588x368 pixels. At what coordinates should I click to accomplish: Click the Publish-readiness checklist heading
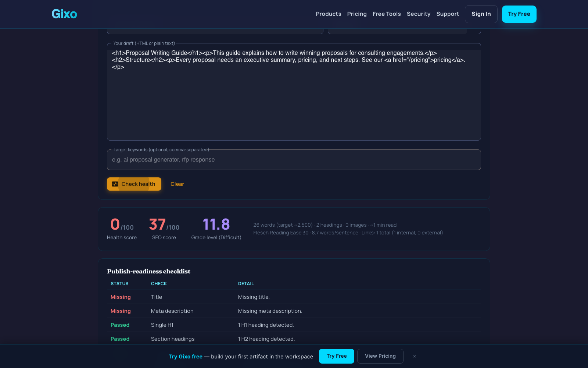click(x=149, y=271)
